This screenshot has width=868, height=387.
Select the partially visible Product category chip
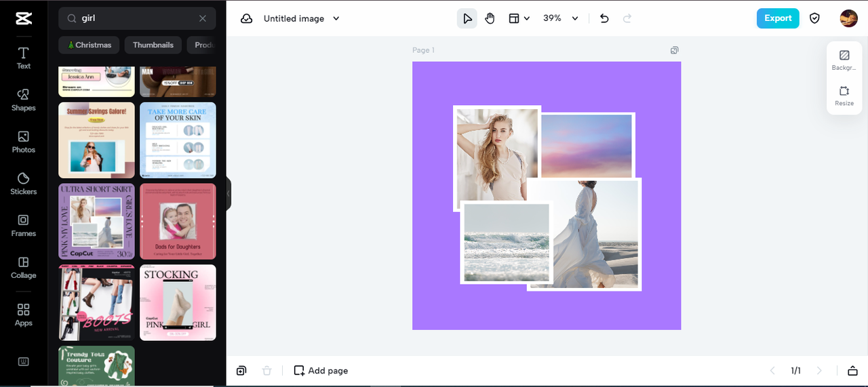(202, 45)
